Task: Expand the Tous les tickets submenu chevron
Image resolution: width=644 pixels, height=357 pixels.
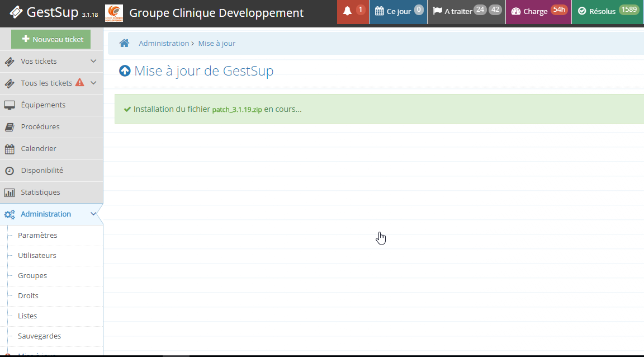Action: pos(94,83)
